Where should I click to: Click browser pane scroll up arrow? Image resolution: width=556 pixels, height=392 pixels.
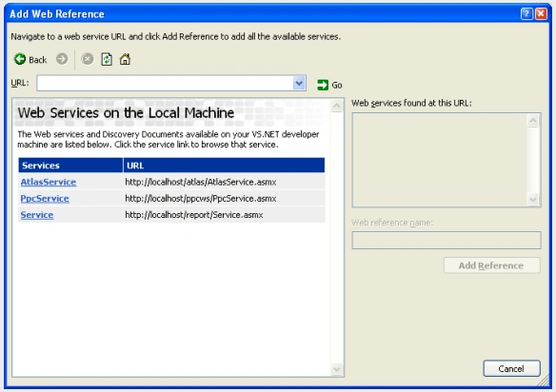336,106
